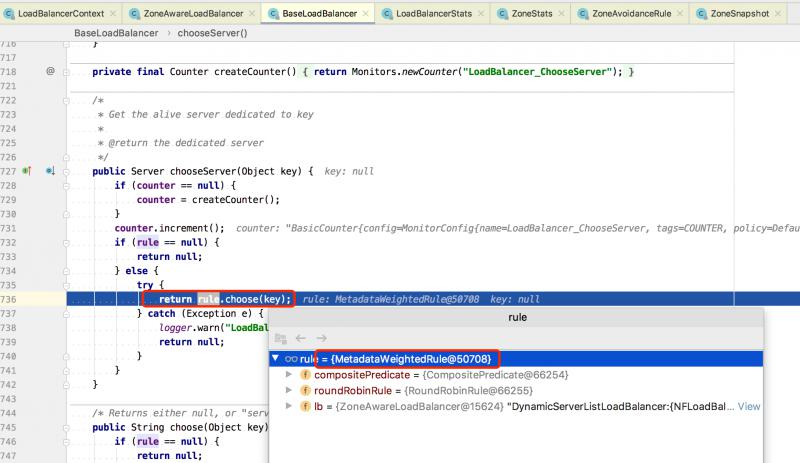Click the back arrow in the rule popup
Image resolution: width=800 pixels, height=463 pixels.
point(301,338)
